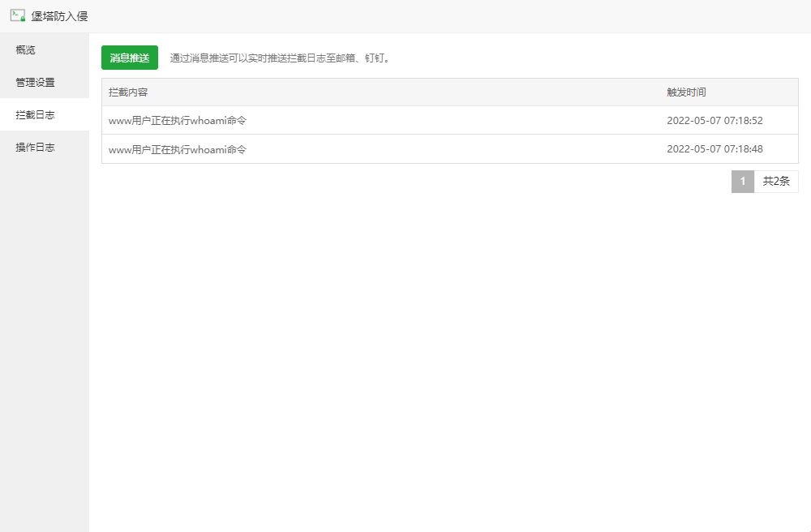Click the message push description text
The width and height of the screenshot is (811, 532).
[281, 58]
